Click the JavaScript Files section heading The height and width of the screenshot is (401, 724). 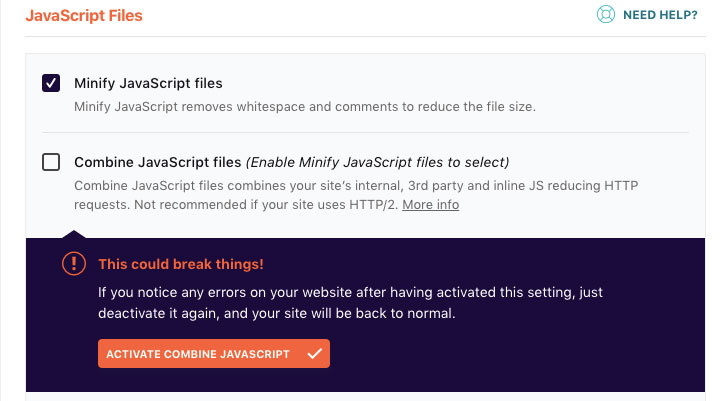84,15
